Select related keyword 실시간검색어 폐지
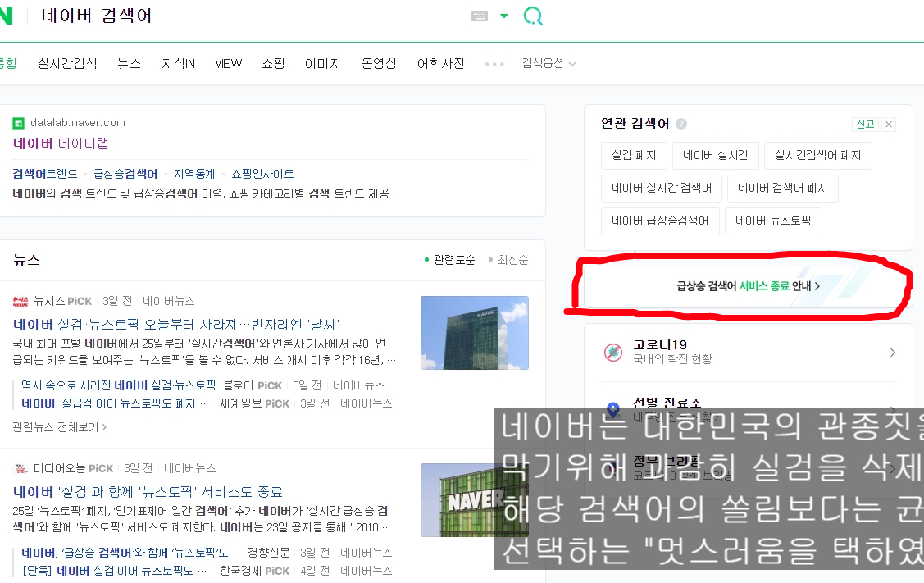This screenshot has height=583, width=924. (x=818, y=155)
